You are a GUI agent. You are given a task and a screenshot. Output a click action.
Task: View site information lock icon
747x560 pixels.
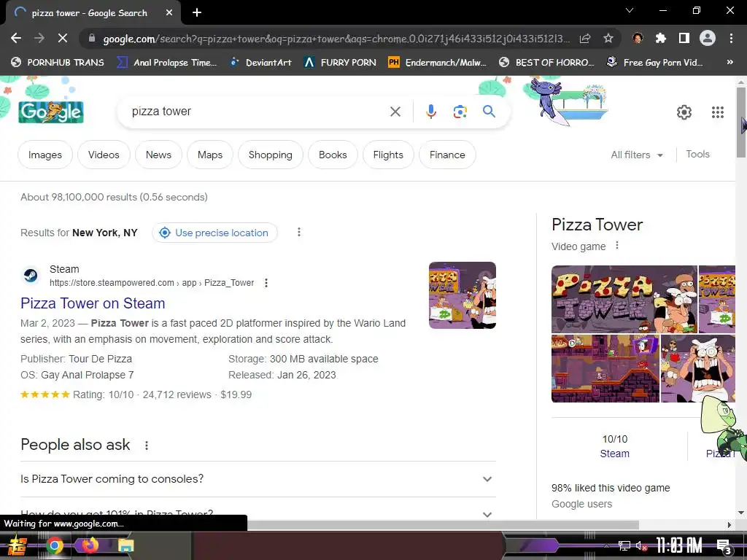(92, 38)
